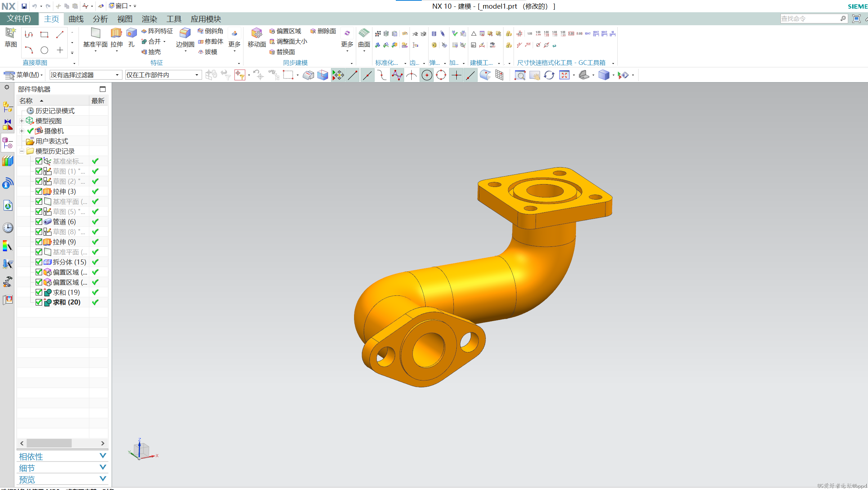Click the save icon in title bar
868x490 pixels.
click(24, 6)
